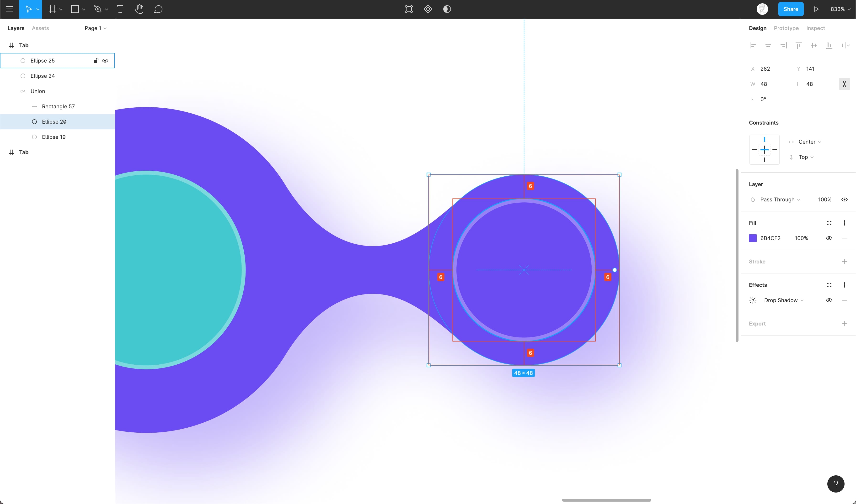Select the Ellipse 24 layer

[x=43, y=76]
